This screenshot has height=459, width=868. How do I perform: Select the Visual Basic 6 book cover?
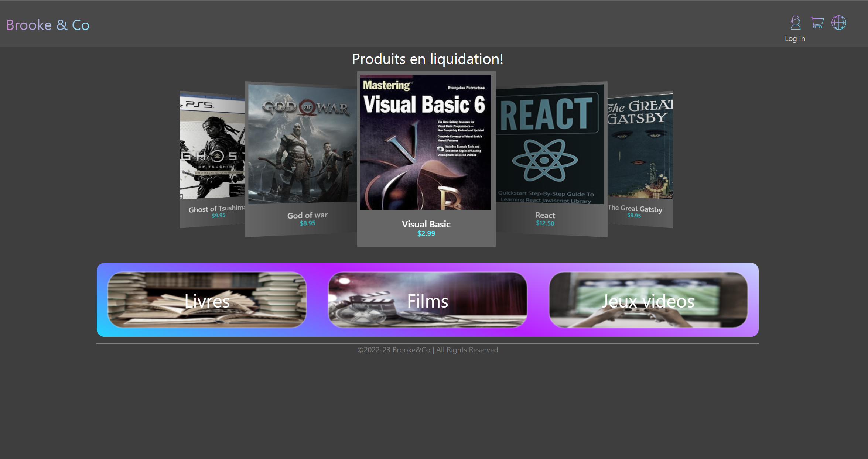(426, 142)
